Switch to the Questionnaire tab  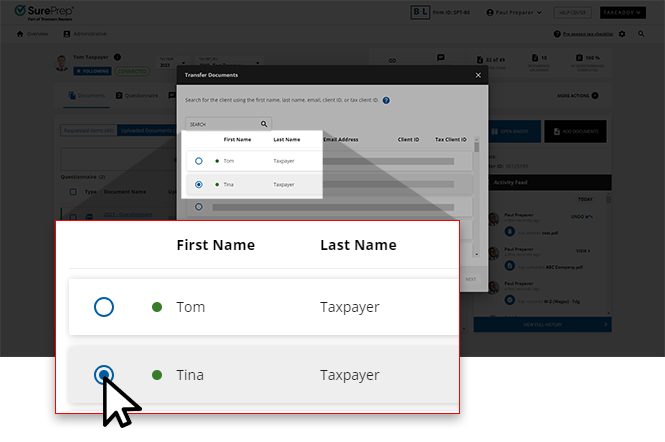(137, 96)
